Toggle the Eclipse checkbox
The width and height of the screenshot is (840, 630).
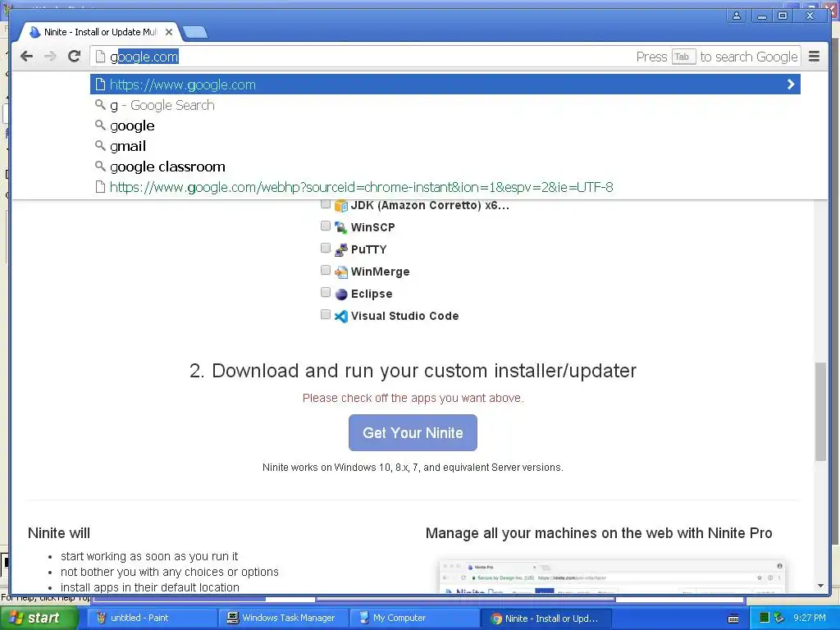(325, 292)
